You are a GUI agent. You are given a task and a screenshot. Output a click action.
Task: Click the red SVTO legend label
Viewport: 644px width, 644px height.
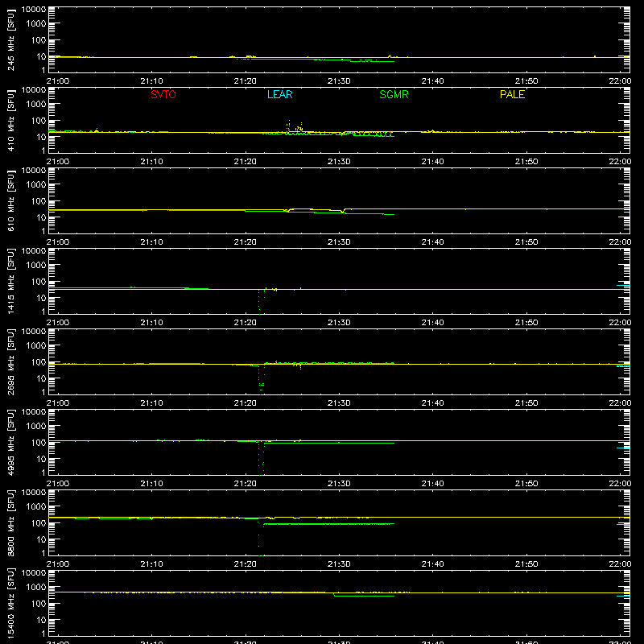click(163, 94)
